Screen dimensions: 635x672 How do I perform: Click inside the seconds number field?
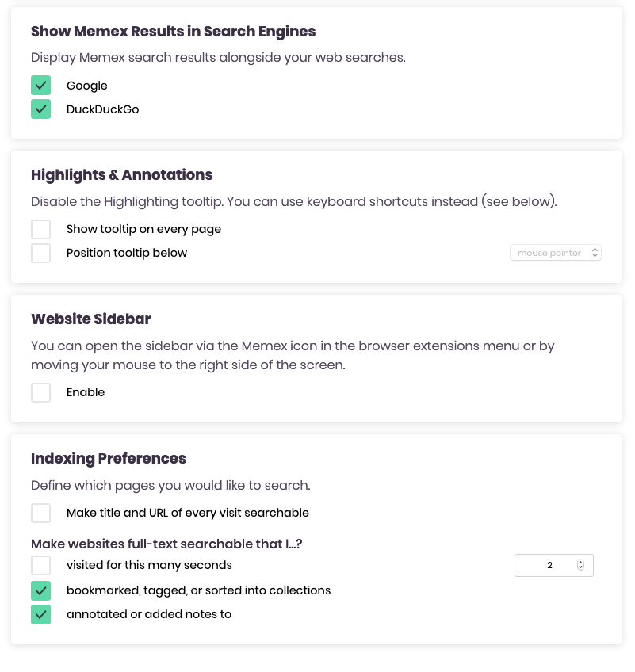[x=547, y=565]
